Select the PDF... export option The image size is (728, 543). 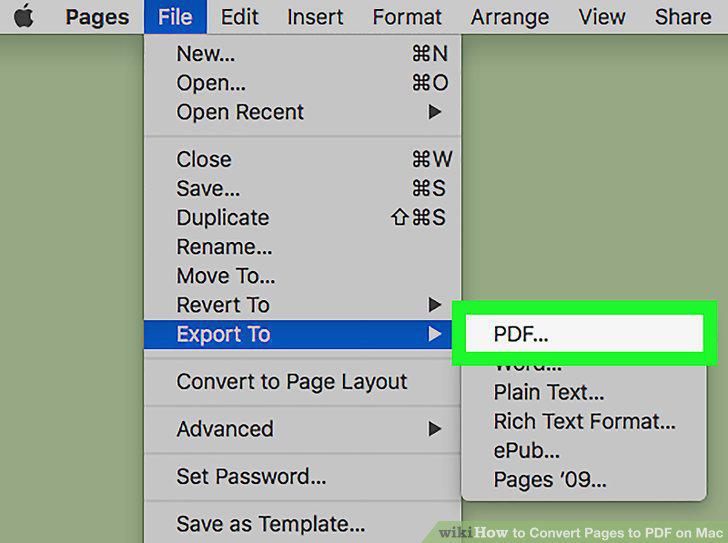(585, 334)
